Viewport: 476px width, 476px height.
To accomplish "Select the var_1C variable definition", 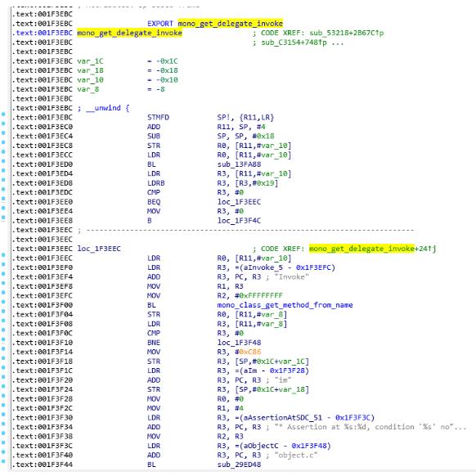I will point(90,61).
